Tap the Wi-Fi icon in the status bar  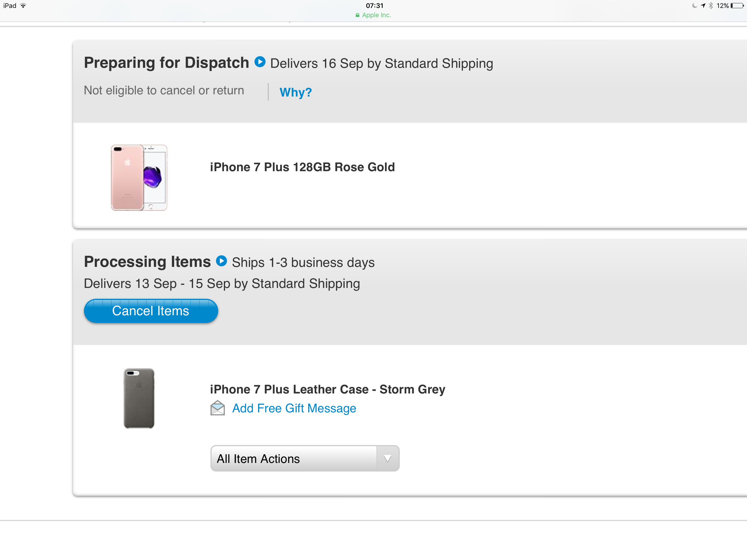point(23,6)
